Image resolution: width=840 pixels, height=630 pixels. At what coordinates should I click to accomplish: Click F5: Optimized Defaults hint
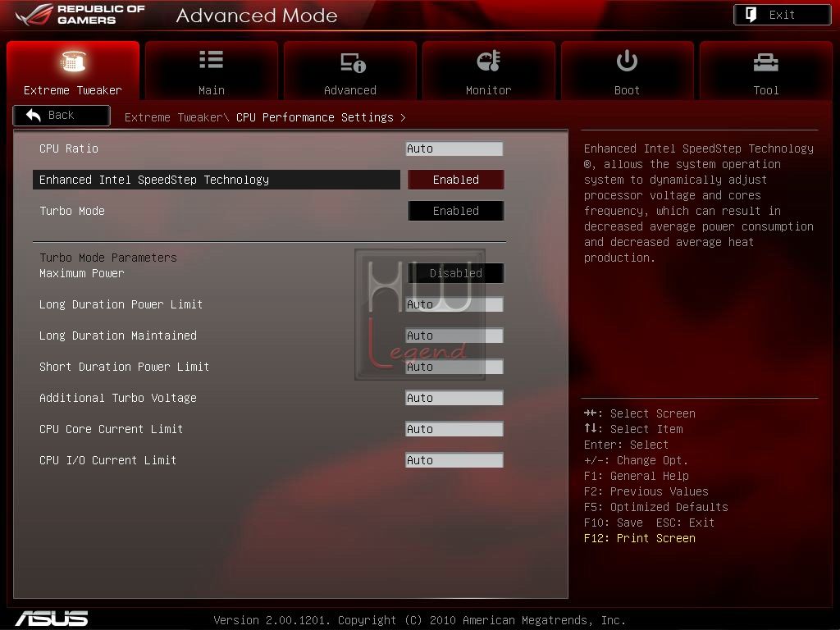tap(655, 507)
